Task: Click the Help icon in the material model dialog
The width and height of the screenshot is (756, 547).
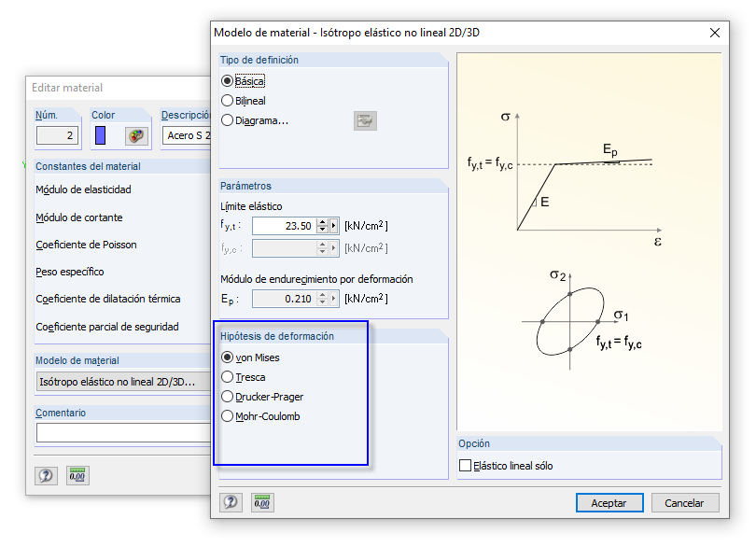Action: tap(231, 502)
